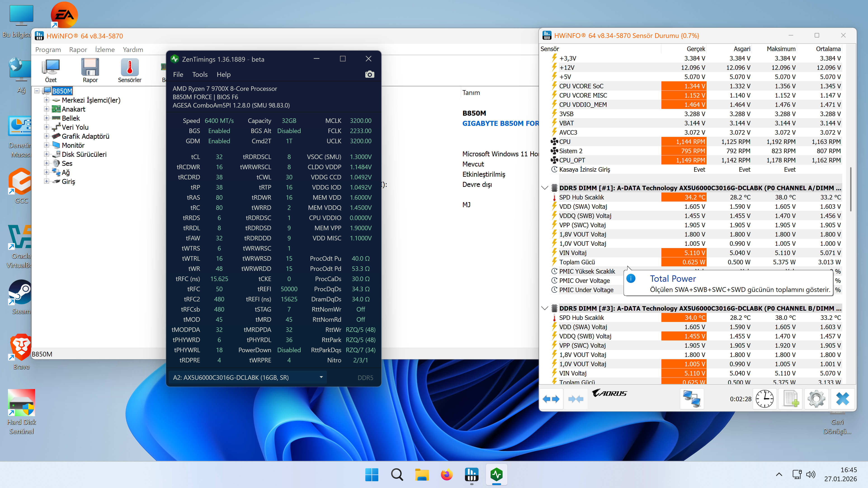Viewport: 868px width, 488px height.
Task: Open the DIMM slot selection dropdown A2
Action: pyautogui.click(x=247, y=378)
